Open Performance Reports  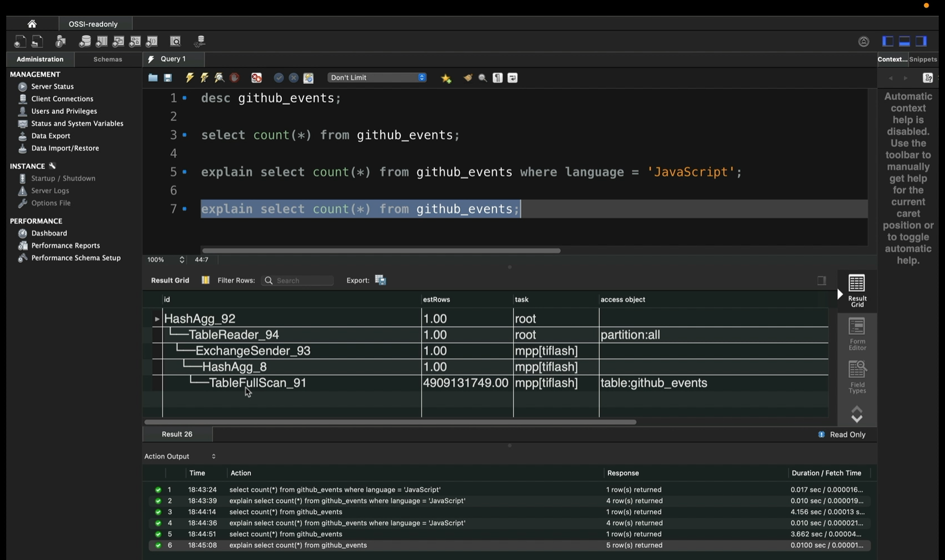click(65, 245)
